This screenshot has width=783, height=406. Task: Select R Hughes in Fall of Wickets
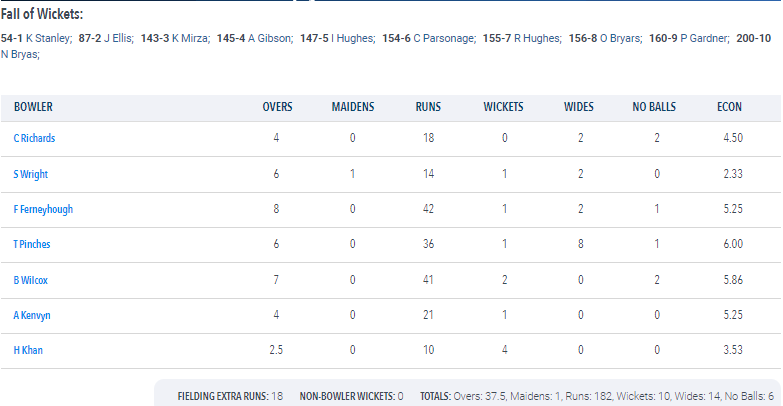(538, 38)
